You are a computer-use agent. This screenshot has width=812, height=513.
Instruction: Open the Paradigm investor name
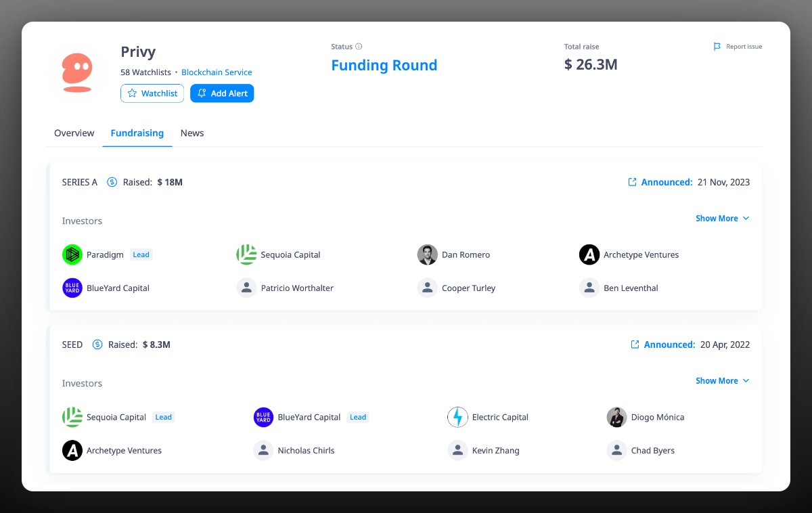point(105,254)
